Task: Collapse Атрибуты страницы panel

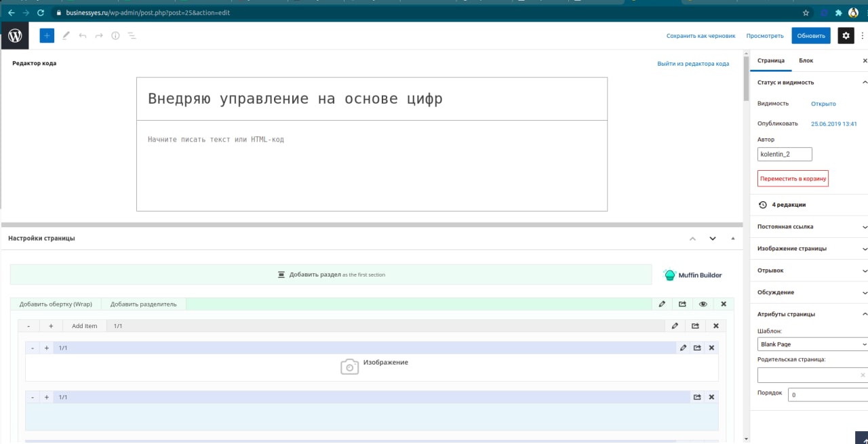Action: (864, 315)
